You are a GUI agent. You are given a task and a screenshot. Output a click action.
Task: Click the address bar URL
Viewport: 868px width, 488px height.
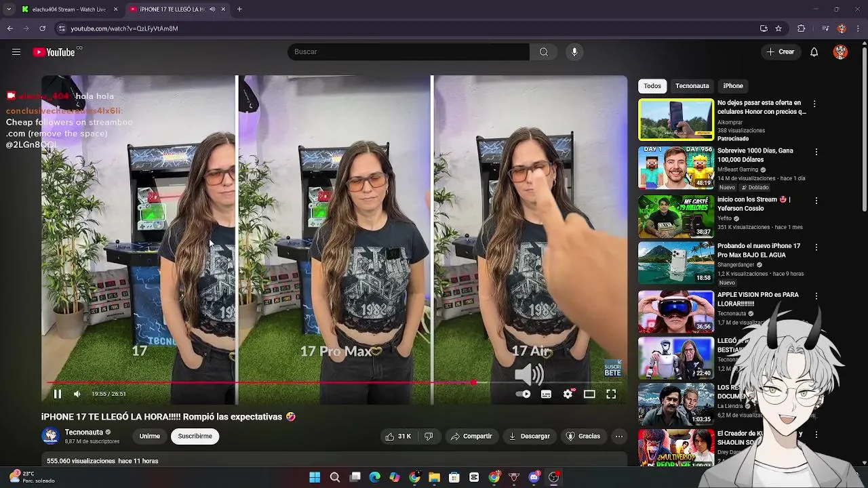click(x=124, y=28)
